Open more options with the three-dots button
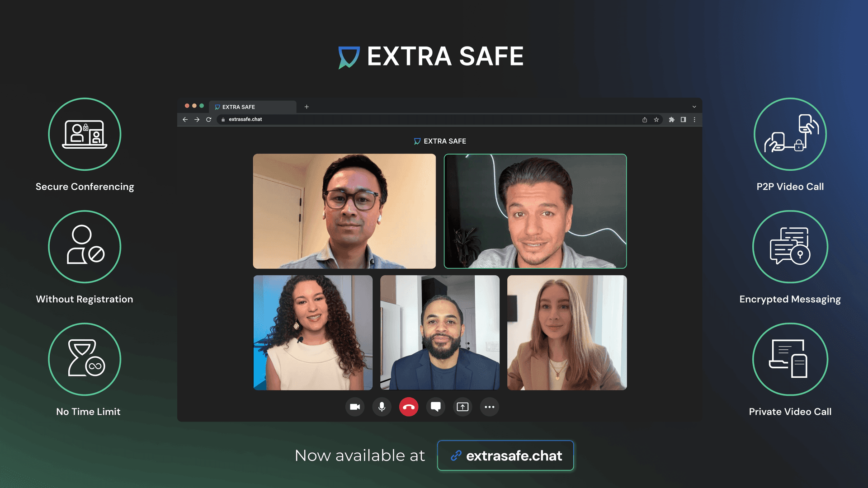The image size is (868, 488). point(490,407)
